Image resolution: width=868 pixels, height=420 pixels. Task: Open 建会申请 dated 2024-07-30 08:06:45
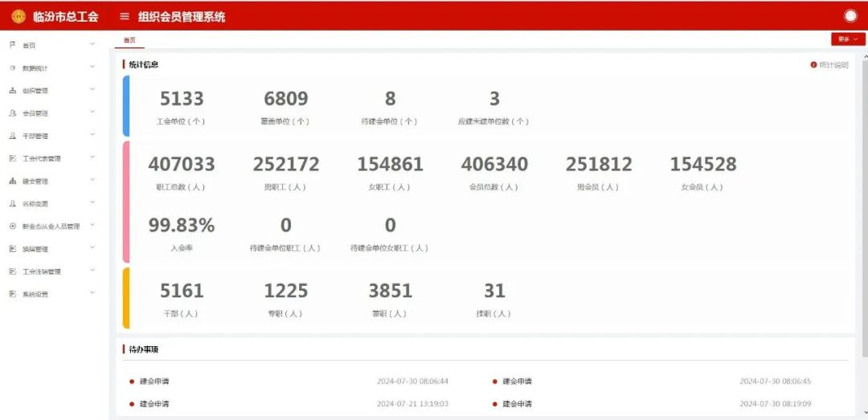(517, 381)
